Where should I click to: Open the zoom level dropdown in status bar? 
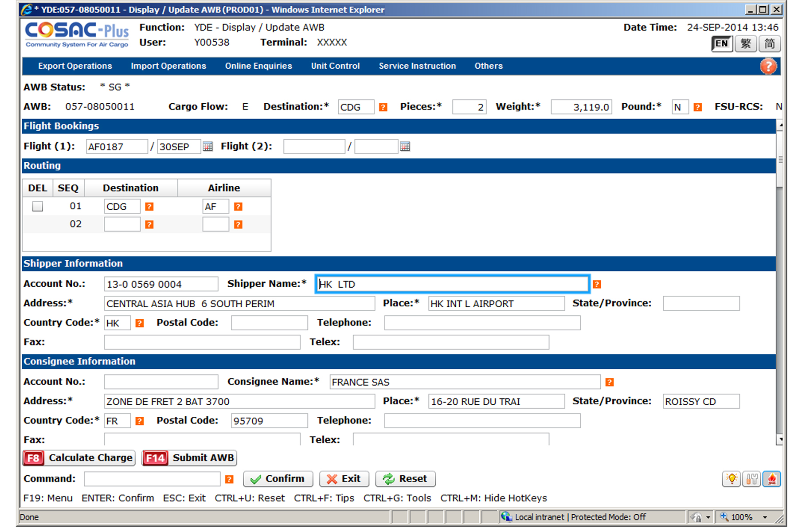[x=766, y=516]
